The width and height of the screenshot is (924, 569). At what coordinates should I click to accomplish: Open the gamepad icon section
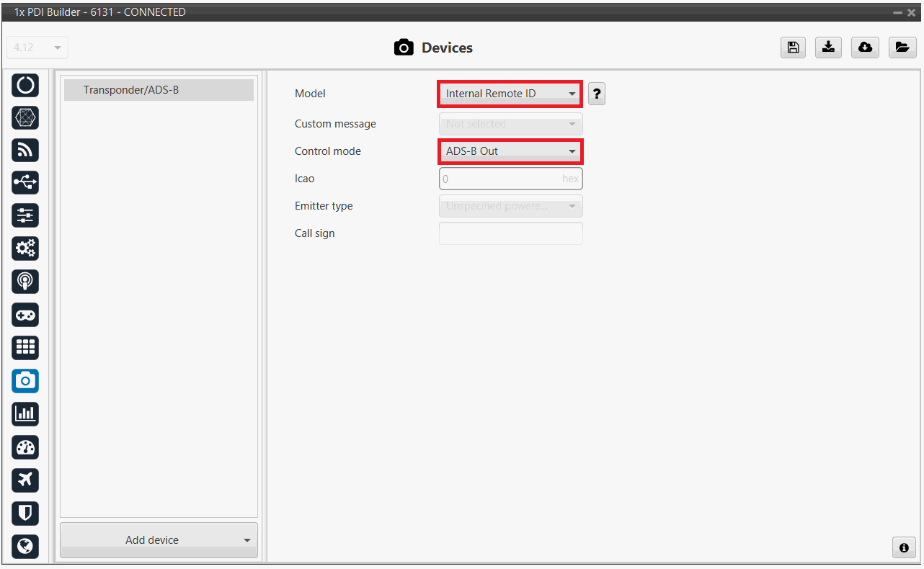point(25,315)
